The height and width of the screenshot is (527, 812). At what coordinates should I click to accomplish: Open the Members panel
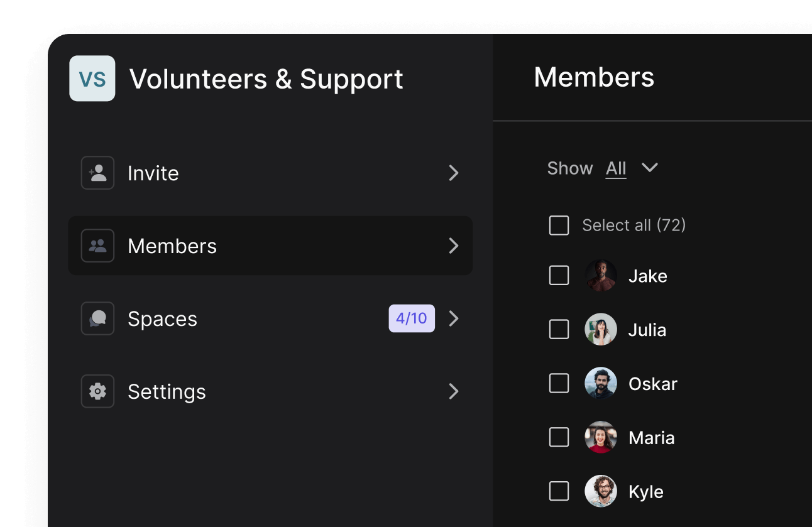[x=270, y=246]
